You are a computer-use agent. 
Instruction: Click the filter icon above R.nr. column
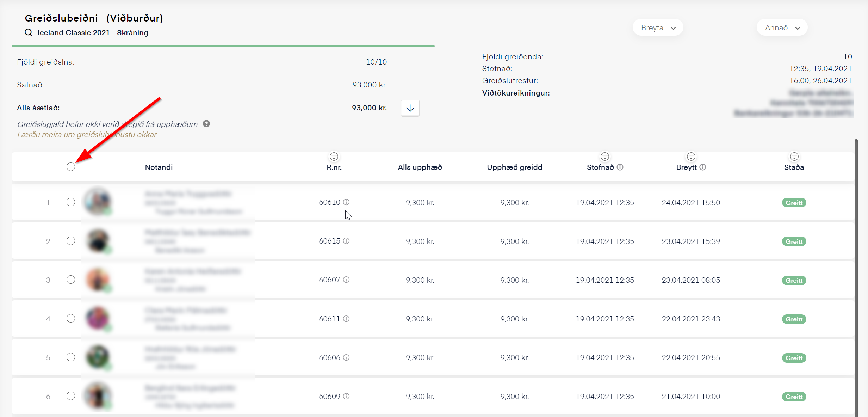pos(334,156)
